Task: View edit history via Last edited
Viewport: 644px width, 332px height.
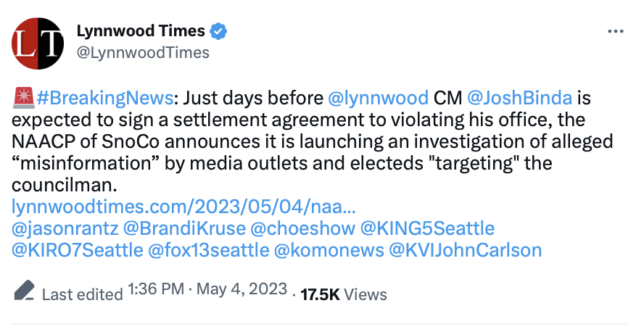Action: point(82,294)
